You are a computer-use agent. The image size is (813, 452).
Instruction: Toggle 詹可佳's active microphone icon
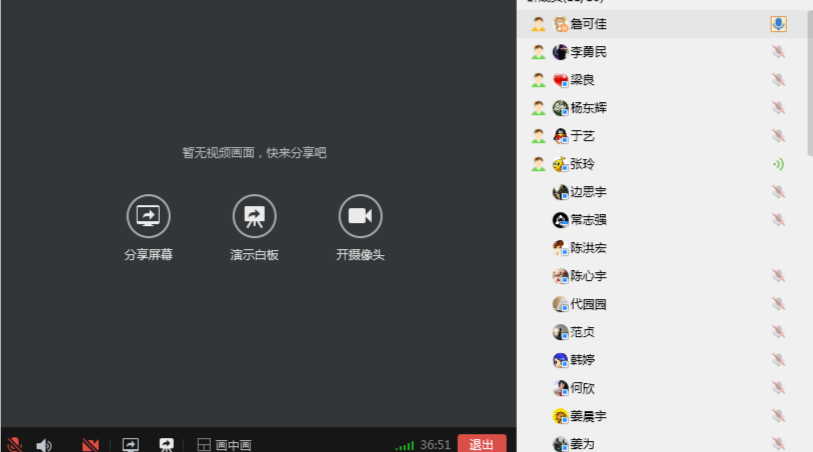778,24
